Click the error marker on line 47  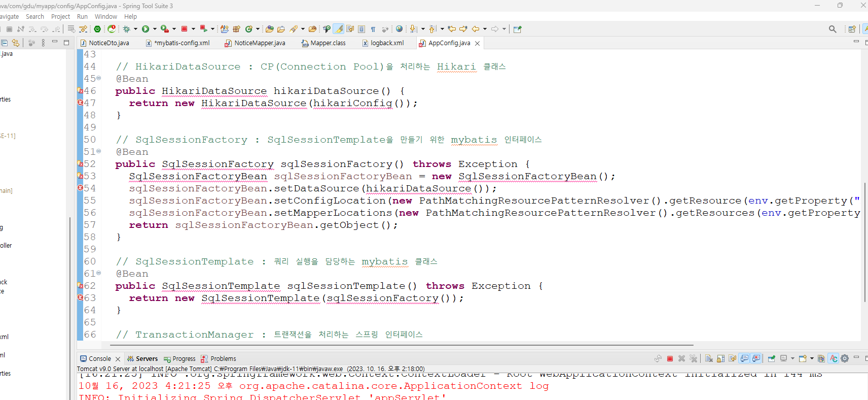tap(80, 103)
